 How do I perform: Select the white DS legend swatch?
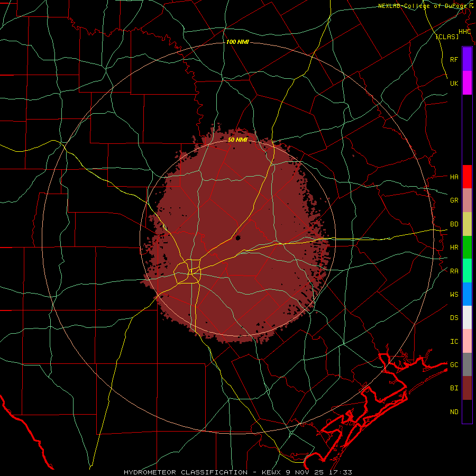coord(467,317)
